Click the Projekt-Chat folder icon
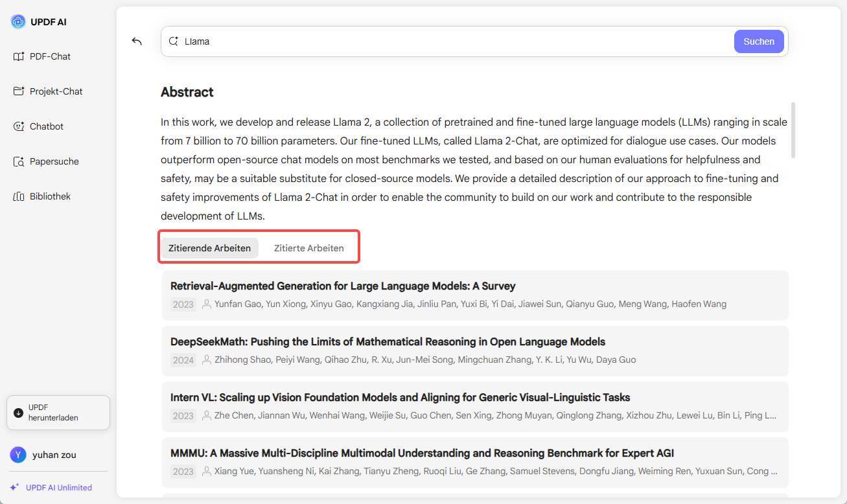 (x=18, y=91)
